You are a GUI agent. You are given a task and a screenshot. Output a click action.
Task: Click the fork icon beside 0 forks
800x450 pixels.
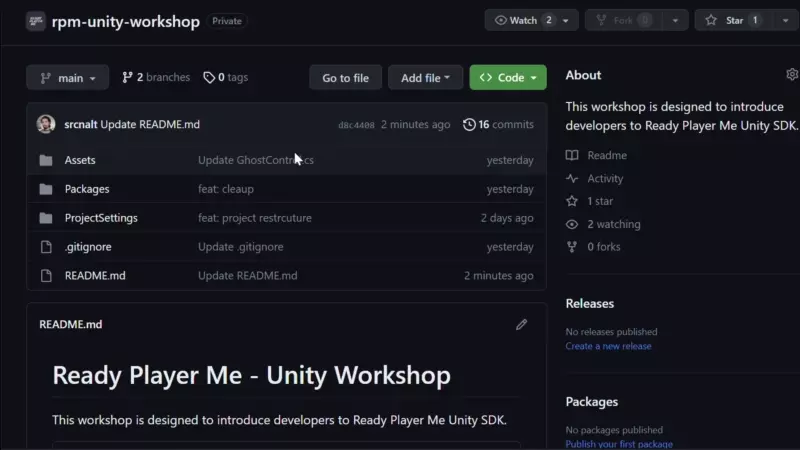(x=572, y=247)
